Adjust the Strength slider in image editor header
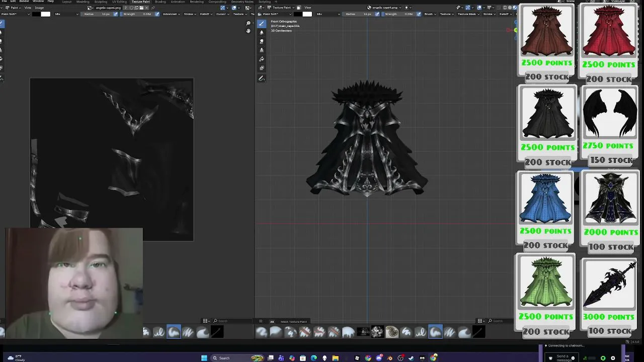 (137, 14)
